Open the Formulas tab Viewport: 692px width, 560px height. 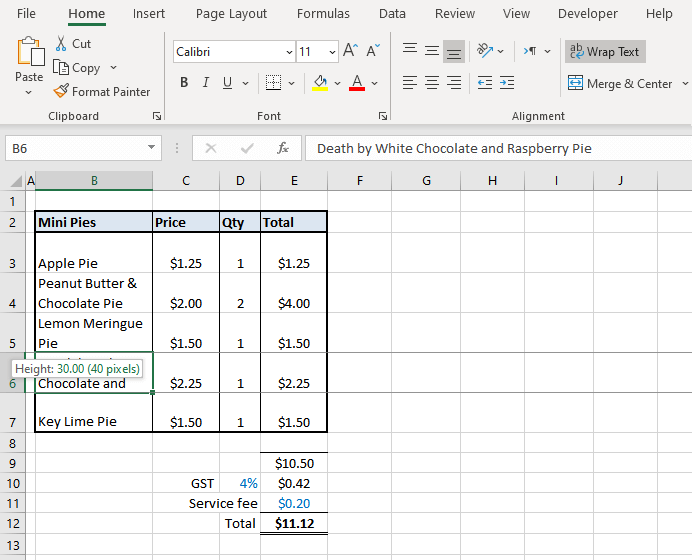323,13
